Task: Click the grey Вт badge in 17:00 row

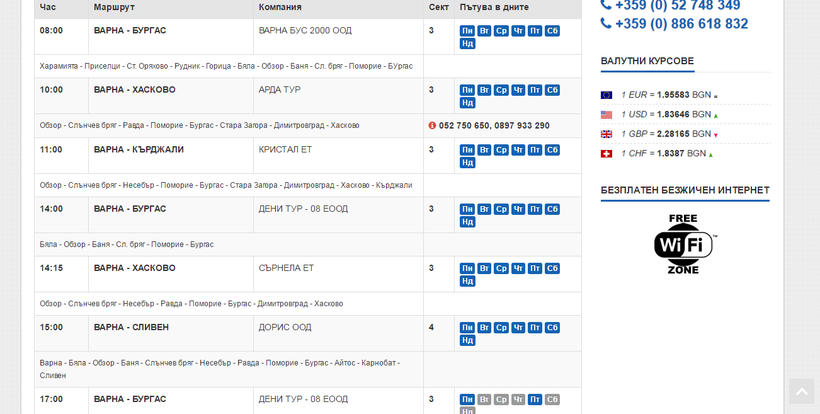Action: [x=484, y=399]
